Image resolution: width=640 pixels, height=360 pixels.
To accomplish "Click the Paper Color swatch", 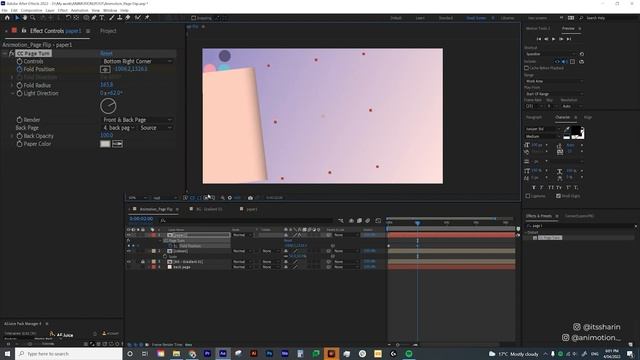I will 105,144.
